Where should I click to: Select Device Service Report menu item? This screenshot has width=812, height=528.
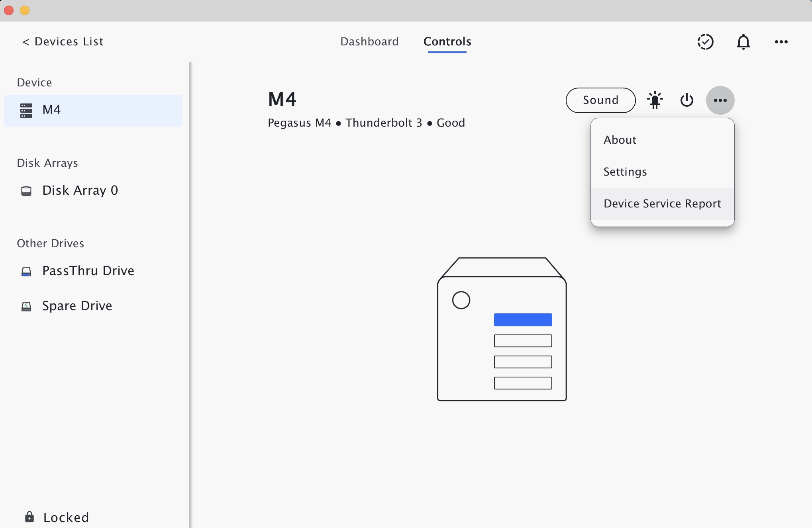coord(662,203)
